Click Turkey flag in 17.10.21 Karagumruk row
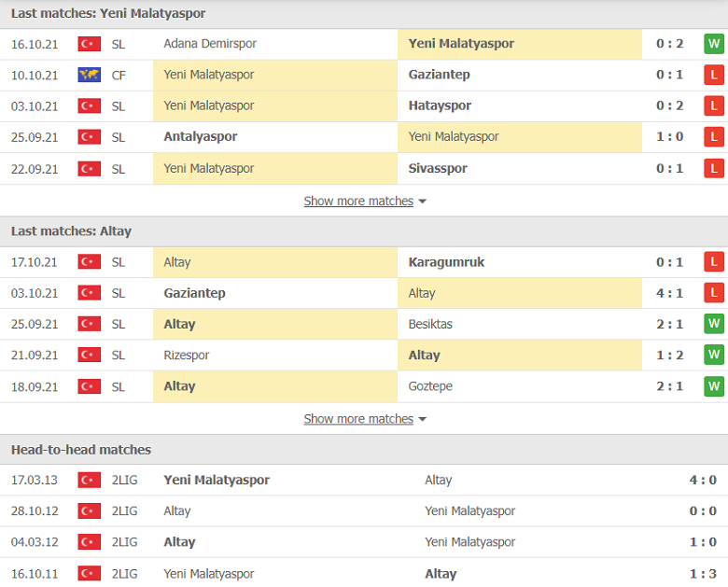 click(90, 262)
